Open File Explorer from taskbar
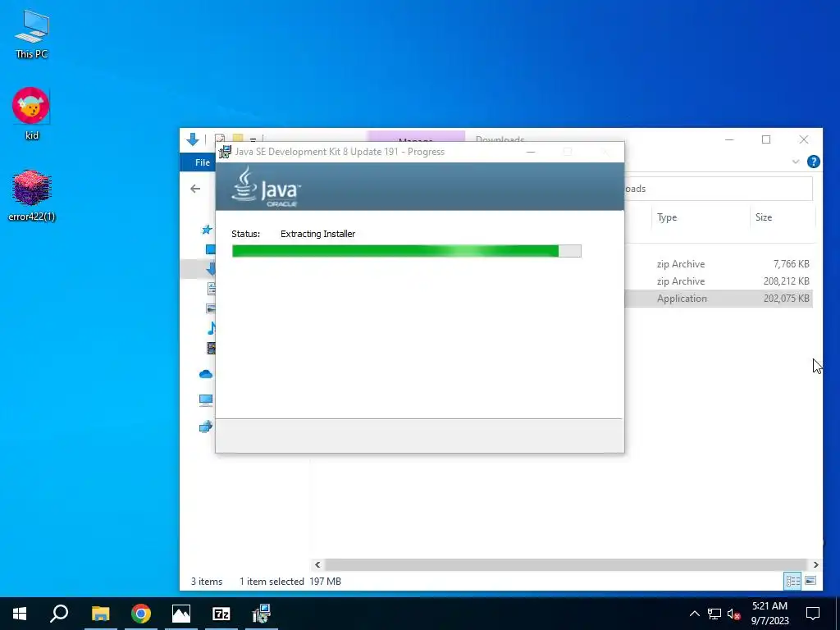This screenshot has width=840, height=630. (x=100, y=614)
